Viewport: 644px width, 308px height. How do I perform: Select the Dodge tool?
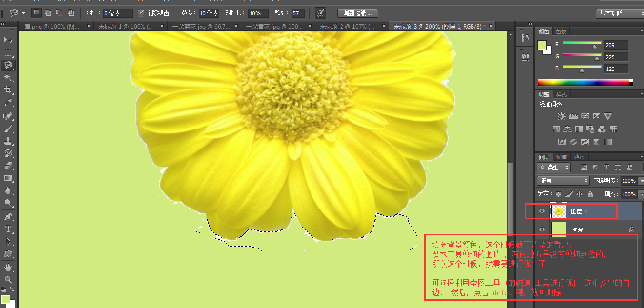[x=8, y=203]
